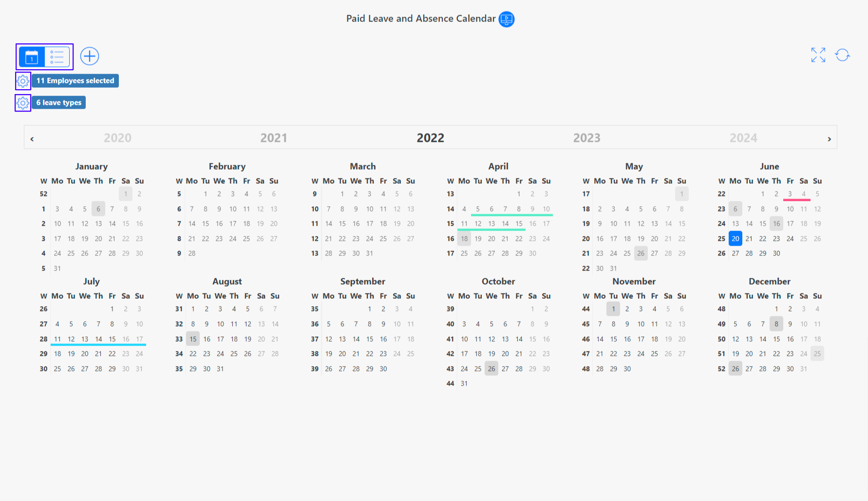Select year 2023
Viewport: 868px width, 501px height.
(586, 138)
